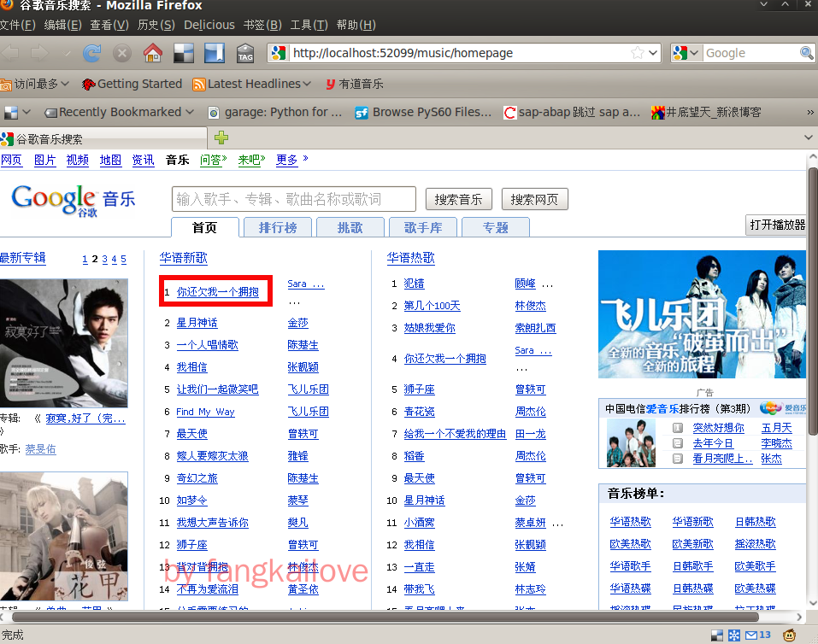This screenshot has height=644, width=818.
Task: Expand the Latest Headlines feed dropdown
Action: [x=307, y=84]
